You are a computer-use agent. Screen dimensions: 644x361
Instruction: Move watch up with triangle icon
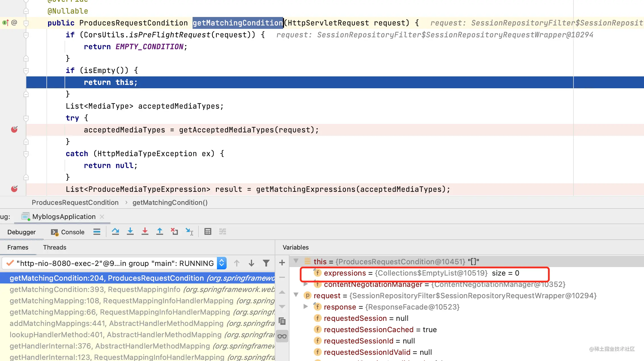pos(282,292)
